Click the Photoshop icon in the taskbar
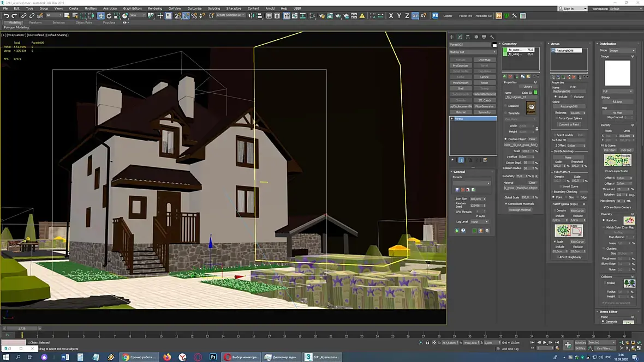The image size is (644, 362). (x=213, y=357)
